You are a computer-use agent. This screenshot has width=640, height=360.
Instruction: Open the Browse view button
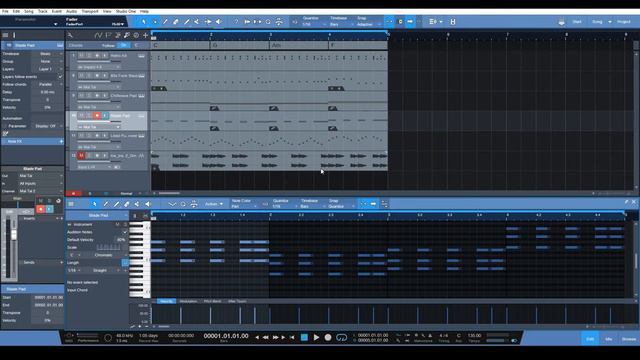[x=629, y=339]
